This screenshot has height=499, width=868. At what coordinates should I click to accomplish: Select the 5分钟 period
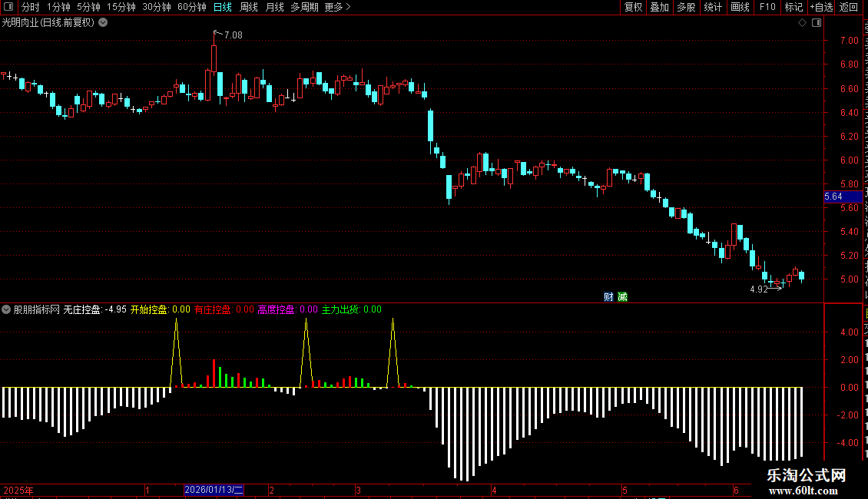point(88,7)
